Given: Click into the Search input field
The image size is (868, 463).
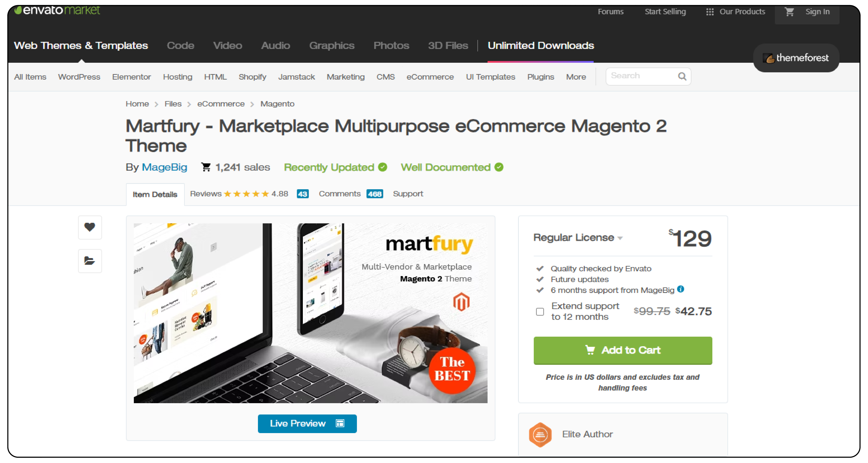Looking at the screenshot, I should pos(642,76).
